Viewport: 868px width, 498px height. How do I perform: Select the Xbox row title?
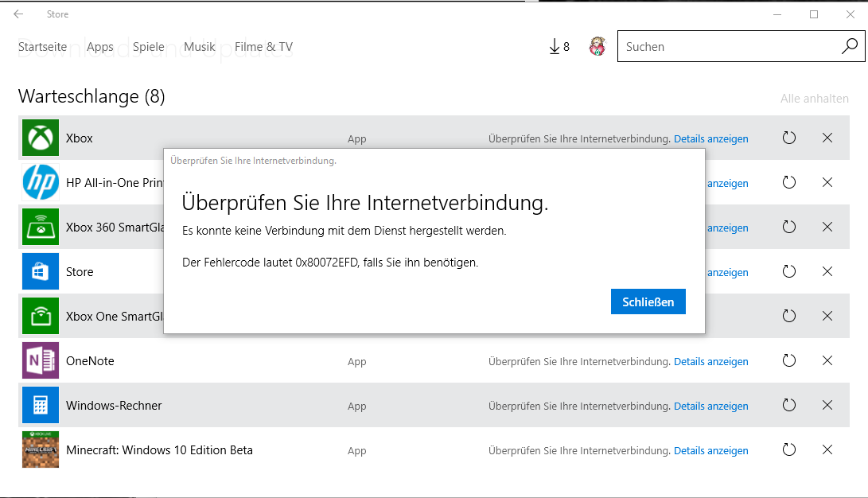(x=79, y=138)
